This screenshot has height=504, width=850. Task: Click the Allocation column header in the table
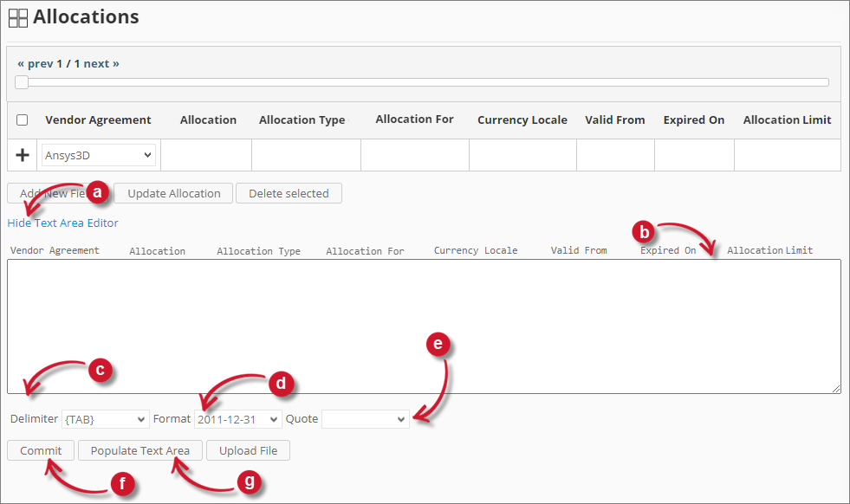208,120
